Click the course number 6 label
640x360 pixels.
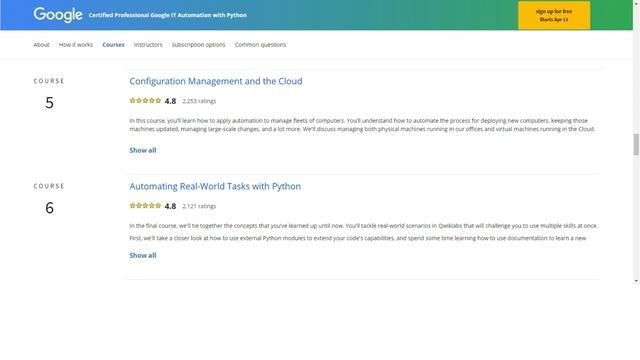pyautogui.click(x=49, y=208)
